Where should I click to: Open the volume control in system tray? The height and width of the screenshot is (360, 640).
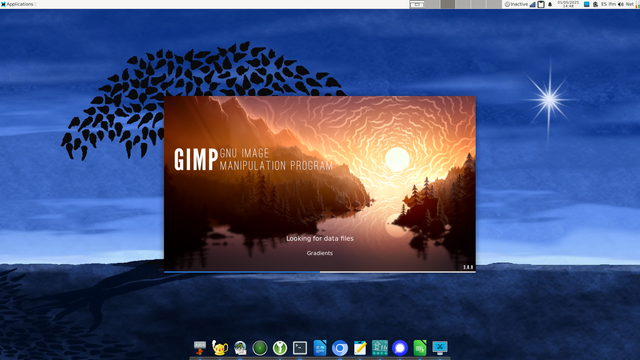[621, 4]
